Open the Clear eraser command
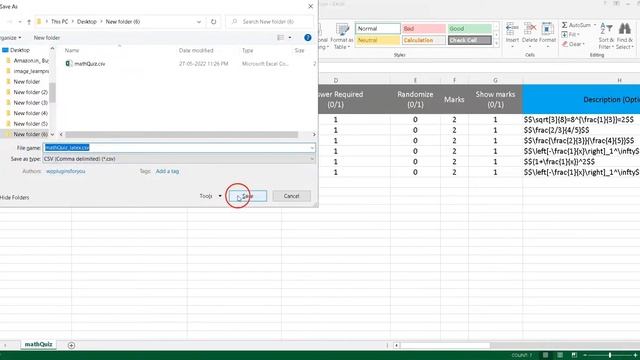The height and width of the screenshot is (360, 640). pos(573,44)
